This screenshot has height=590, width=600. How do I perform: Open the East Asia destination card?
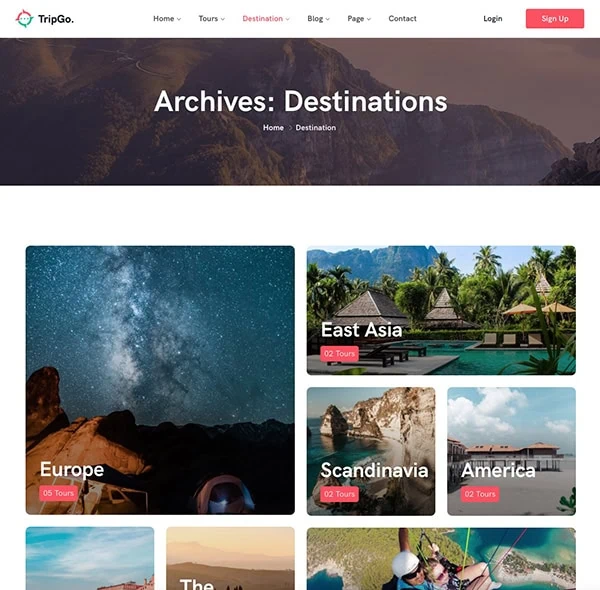441,310
